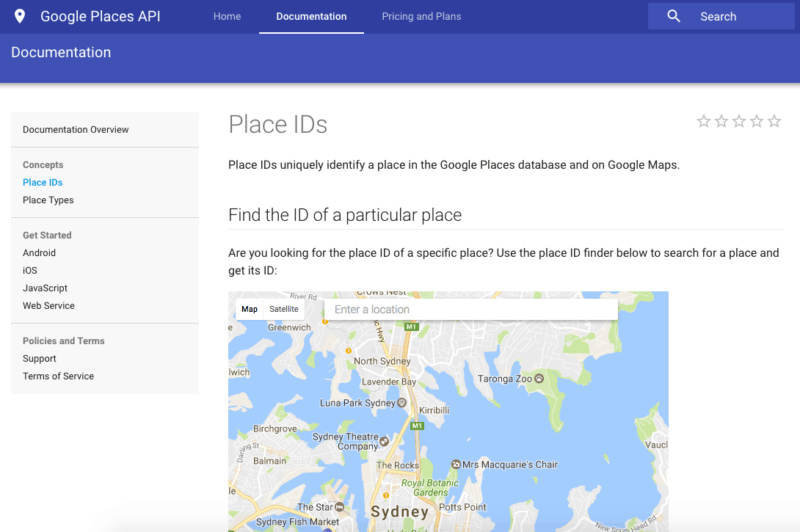Open Terms of Service link
This screenshot has height=532, width=800.
(58, 376)
